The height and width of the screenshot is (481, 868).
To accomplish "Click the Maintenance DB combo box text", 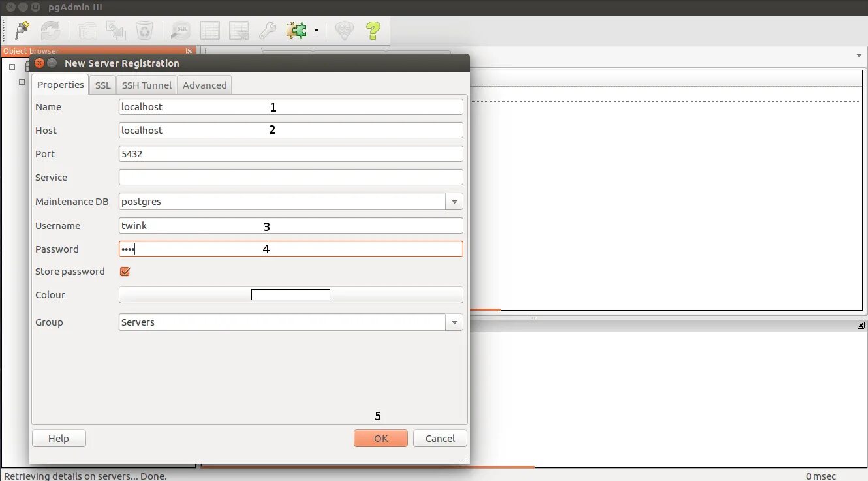I will click(282, 201).
